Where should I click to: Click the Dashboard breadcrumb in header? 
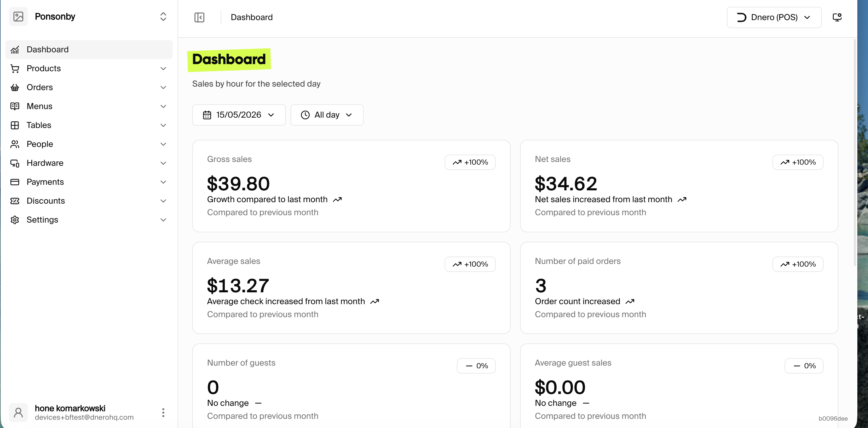click(252, 17)
